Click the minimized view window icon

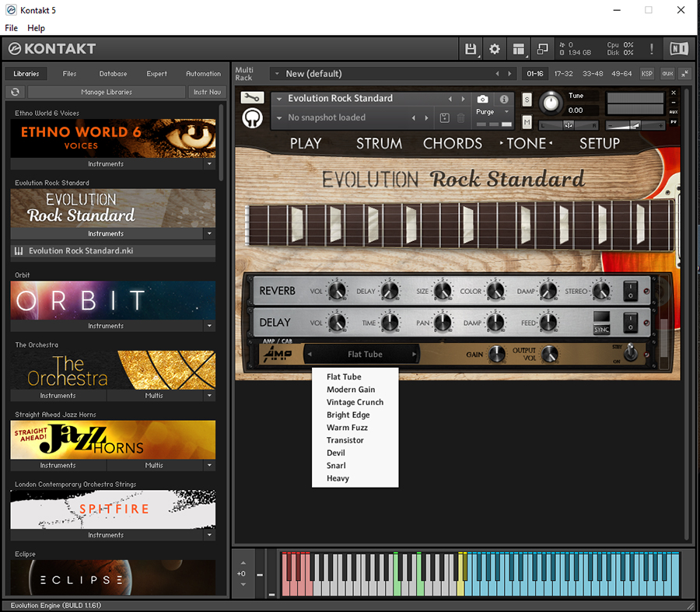click(x=542, y=49)
